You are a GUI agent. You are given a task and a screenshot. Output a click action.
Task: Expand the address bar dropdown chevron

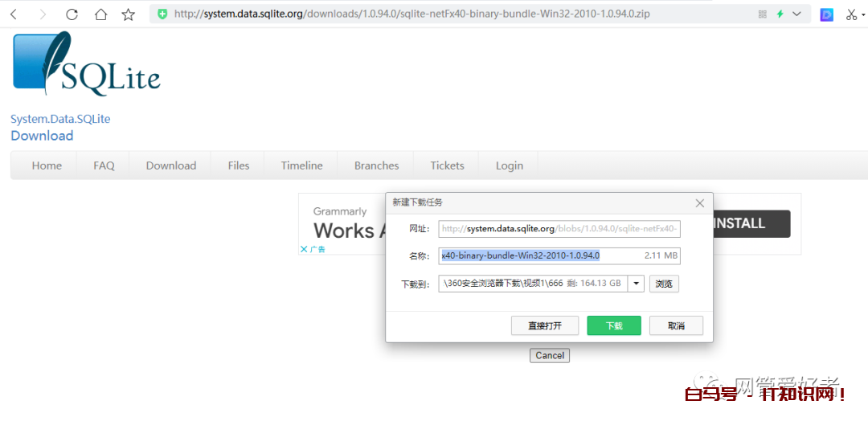pyautogui.click(x=796, y=14)
